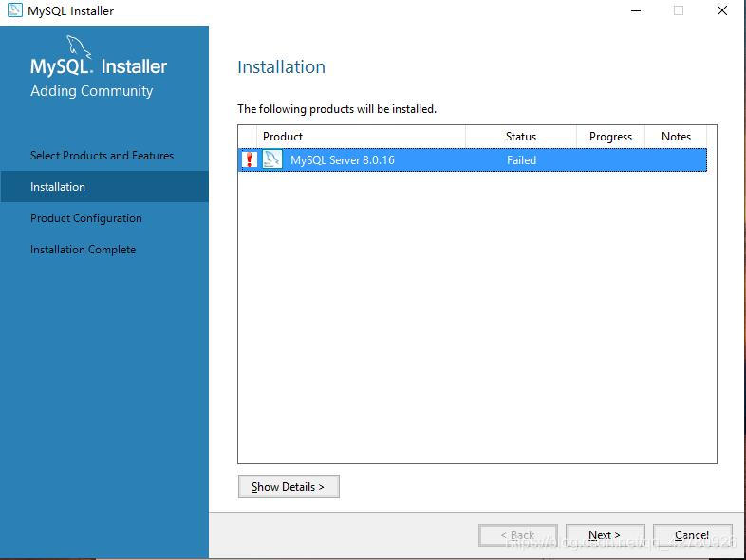Click the Notes column header

[676, 137]
